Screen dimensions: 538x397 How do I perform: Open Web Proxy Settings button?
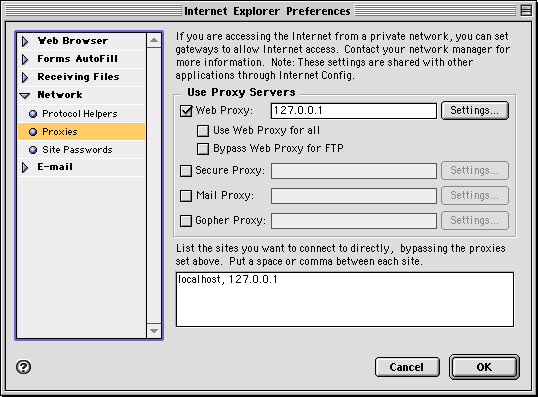tap(475, 110)
